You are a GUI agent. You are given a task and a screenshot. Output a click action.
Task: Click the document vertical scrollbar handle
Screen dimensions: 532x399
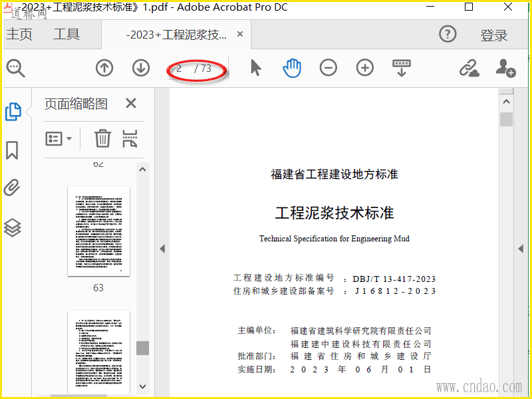pyautogui.click(x=506, y=120)
